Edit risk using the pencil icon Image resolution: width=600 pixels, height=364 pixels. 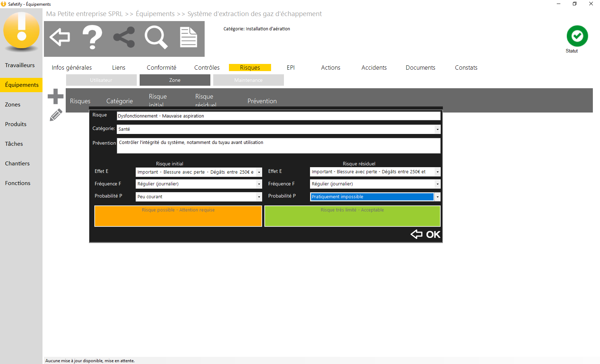[56, 115]
